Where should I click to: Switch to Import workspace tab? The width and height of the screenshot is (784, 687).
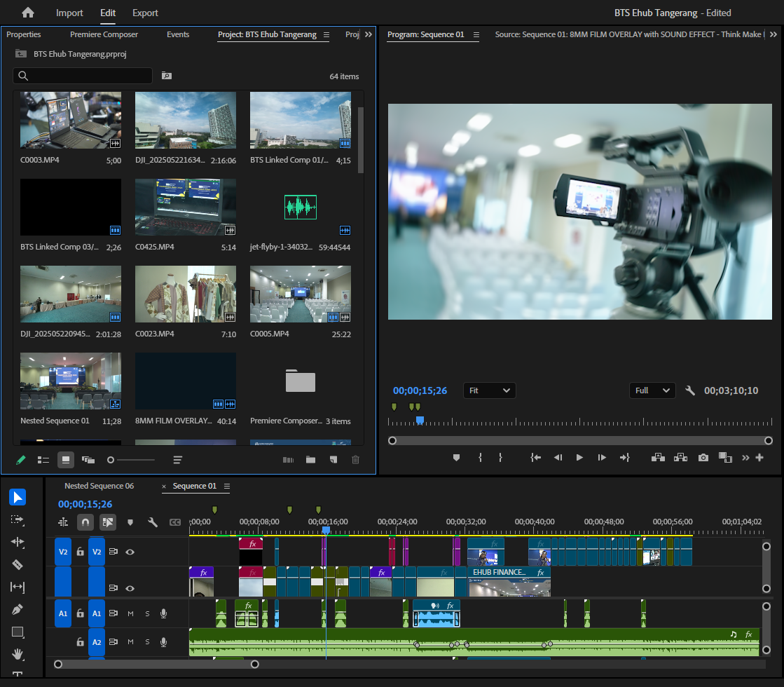coord(69,13)
